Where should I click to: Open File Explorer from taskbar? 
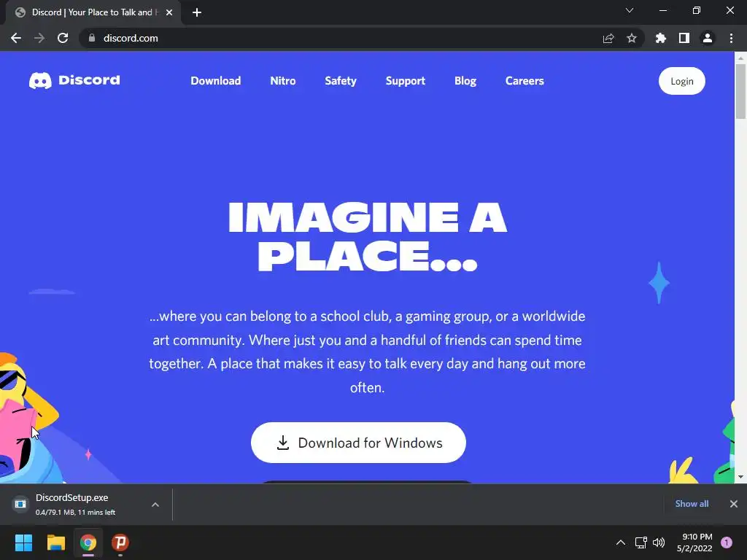(x=55, y=542)
